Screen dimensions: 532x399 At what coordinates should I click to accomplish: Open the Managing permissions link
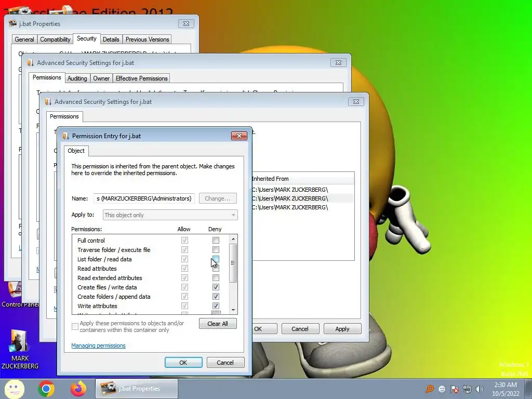coord(98,345)
